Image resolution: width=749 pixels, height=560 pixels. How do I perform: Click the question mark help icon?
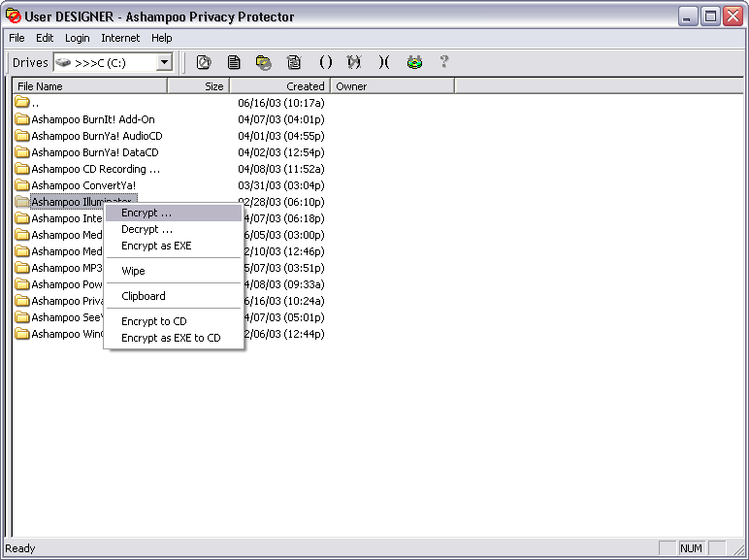[x=443, y=62]
